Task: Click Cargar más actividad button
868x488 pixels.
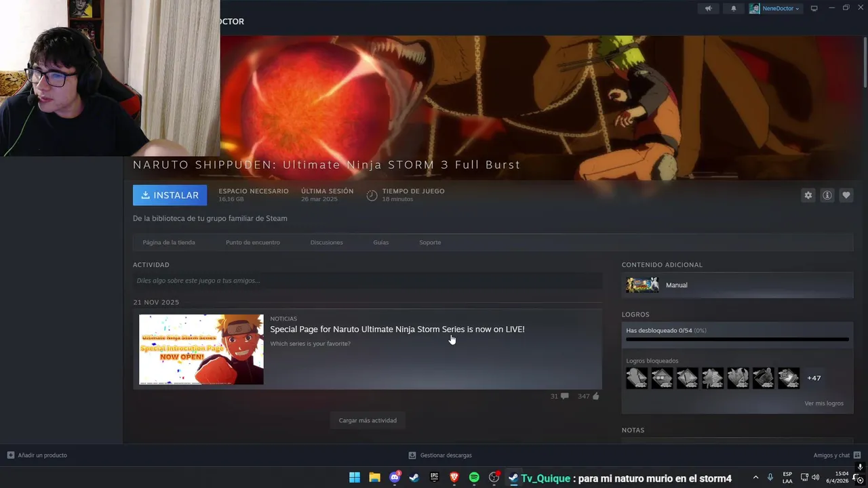Action: point(368,420)
